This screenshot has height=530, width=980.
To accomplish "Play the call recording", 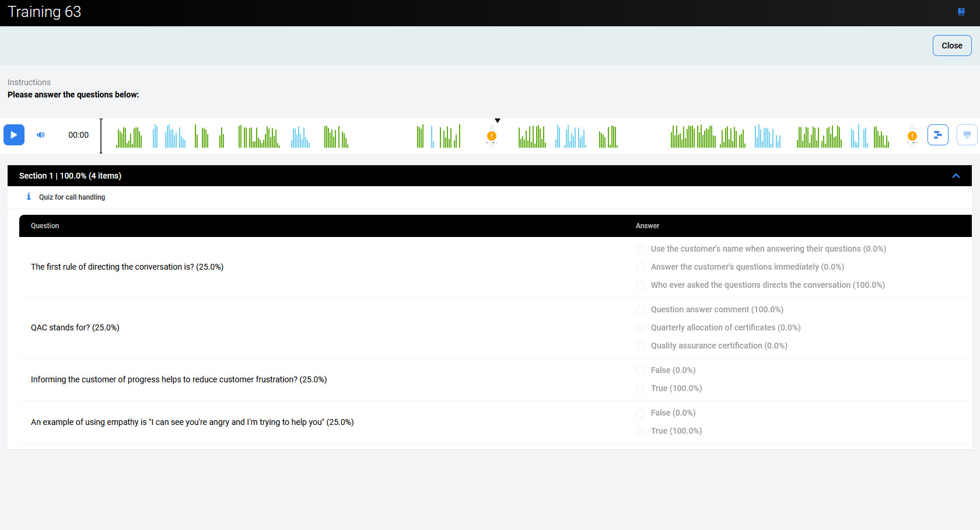I will pos(14,135).
